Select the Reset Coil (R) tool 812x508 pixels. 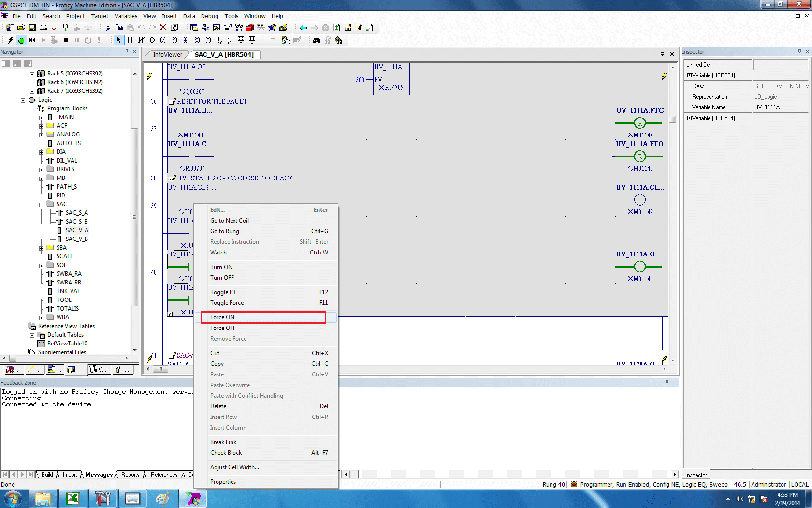click(208, 40)
